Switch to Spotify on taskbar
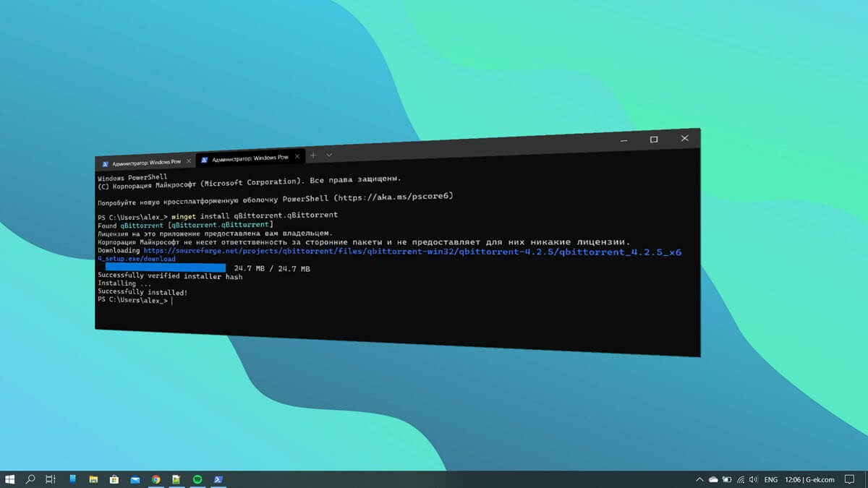The width and height of the screenshot is (868, 488). tap(197, 479)
